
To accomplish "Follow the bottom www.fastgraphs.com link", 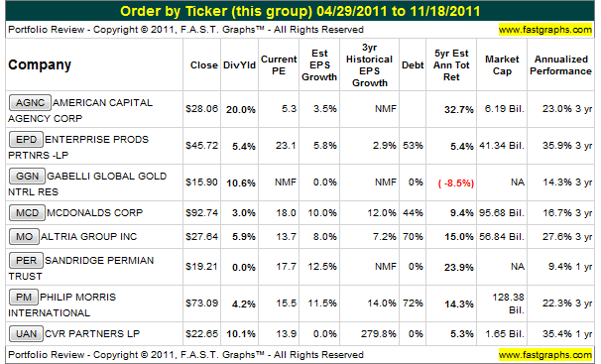I will [x=545, y=354].
